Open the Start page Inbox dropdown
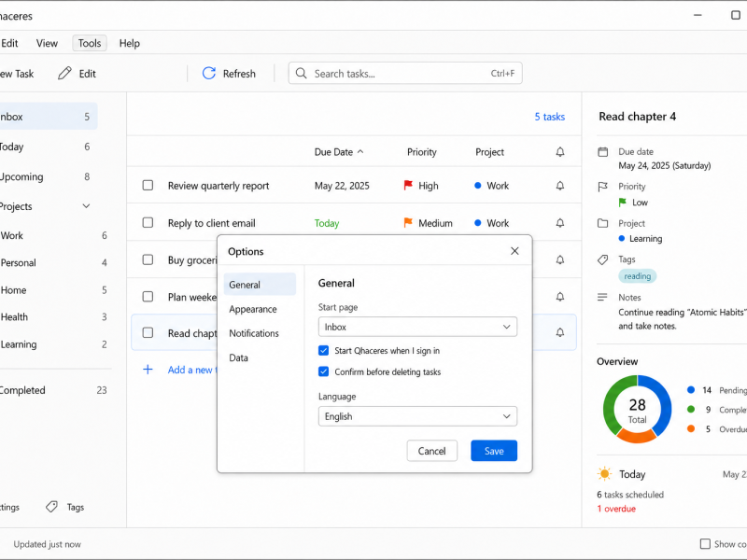This screenshot has height=560, width=747. coord(417,327)
